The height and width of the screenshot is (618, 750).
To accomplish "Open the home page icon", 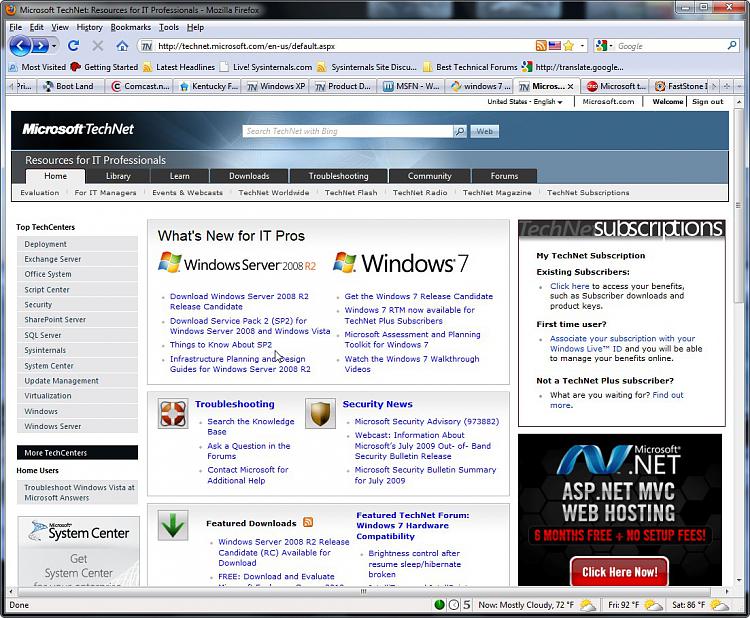I will (122, 46).
